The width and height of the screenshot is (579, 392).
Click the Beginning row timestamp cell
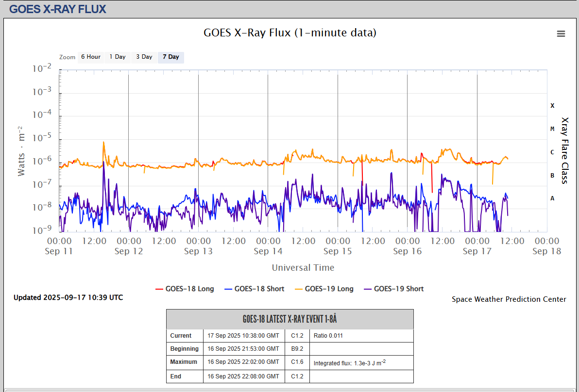(243, 349)
